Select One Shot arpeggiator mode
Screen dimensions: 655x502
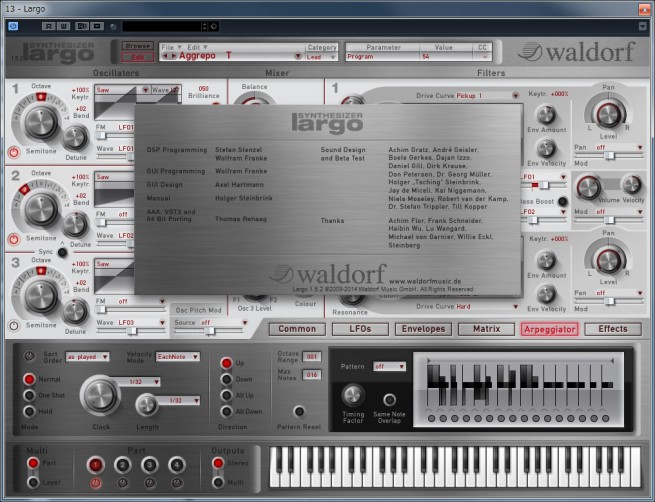[29, 395]
